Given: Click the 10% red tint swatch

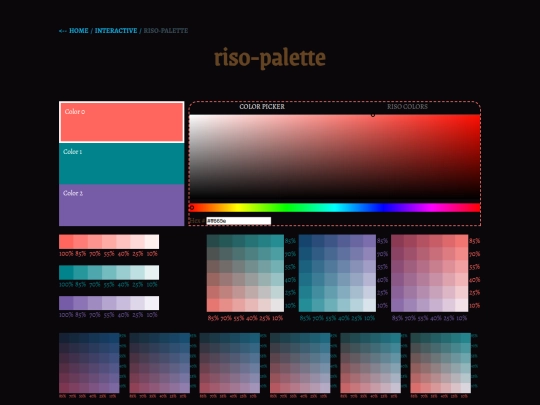Looking at the screenshot, I should [x=152, y=242].
